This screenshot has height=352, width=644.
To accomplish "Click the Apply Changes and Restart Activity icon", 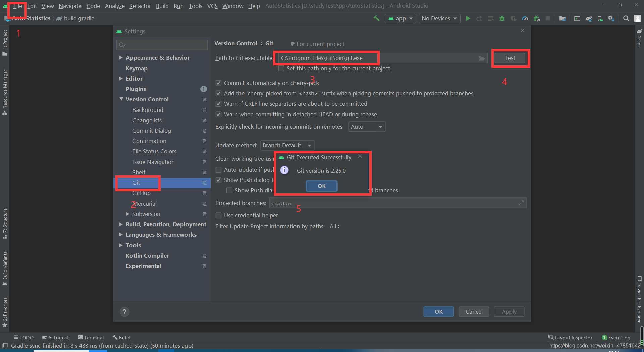I will pos(479,18).
